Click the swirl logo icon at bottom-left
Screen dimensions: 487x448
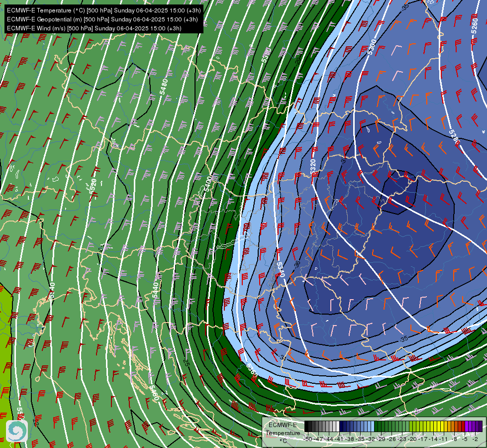pyautogui.click(x=17, y=431)
